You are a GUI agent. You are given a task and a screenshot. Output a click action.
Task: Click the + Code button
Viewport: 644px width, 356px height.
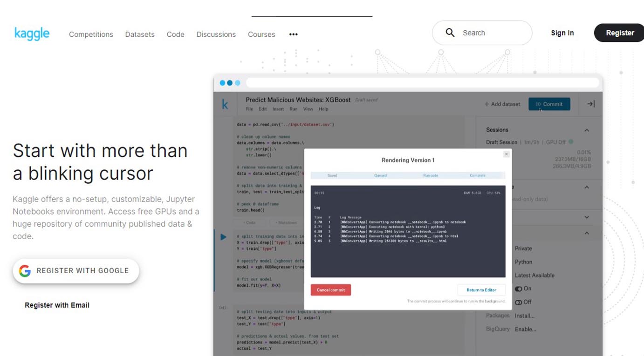249,222
